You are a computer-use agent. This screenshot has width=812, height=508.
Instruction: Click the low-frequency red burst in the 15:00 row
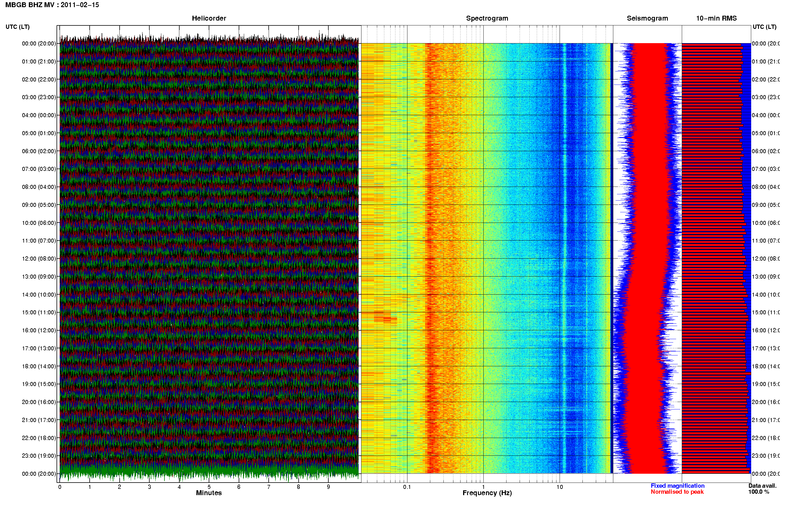[385, 317]
